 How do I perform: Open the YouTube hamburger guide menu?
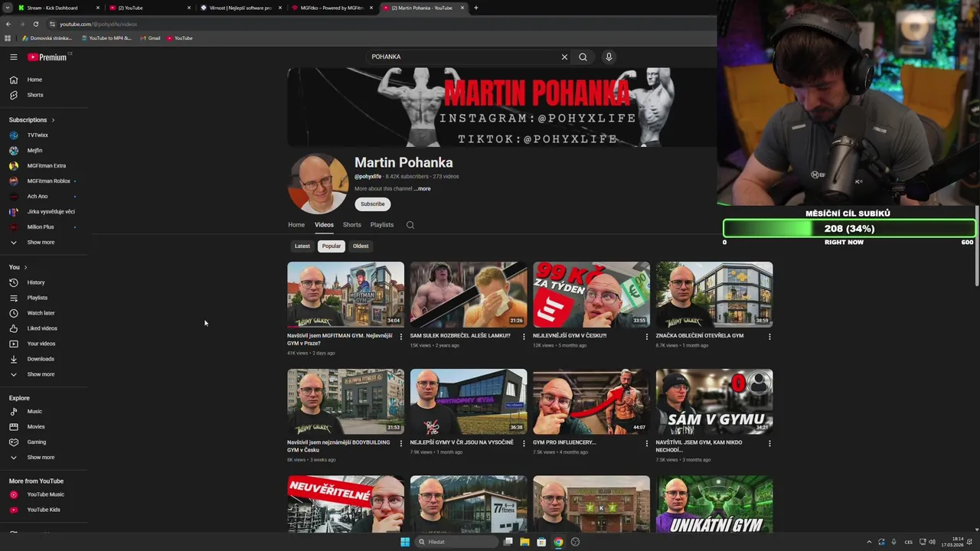pos(13,57)
